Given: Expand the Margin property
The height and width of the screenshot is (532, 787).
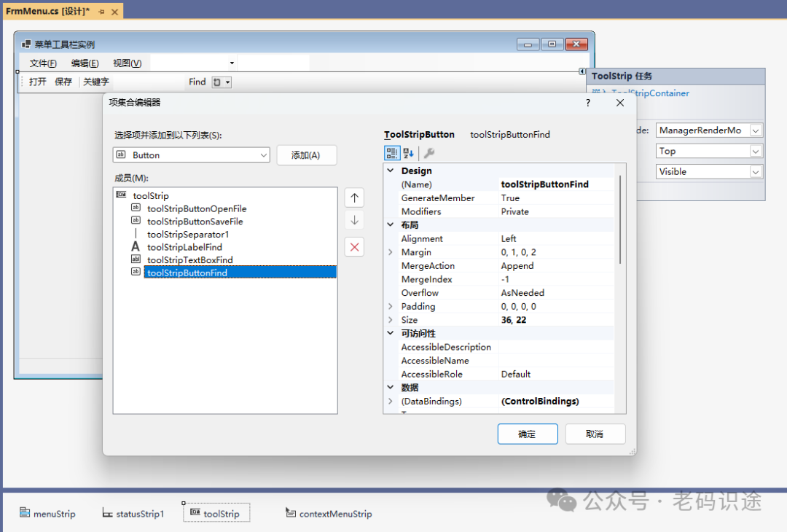Looking at the screenshot, I should tap(390, 252).
